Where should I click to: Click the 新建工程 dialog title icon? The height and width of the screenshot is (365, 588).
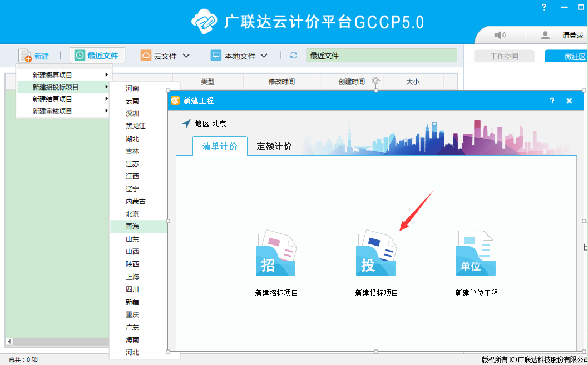(x=175, y=101)
